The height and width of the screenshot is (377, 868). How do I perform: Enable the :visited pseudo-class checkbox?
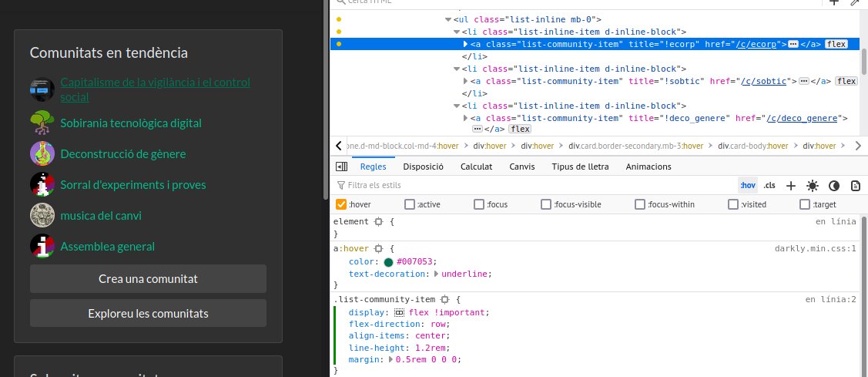click(733, 204)
